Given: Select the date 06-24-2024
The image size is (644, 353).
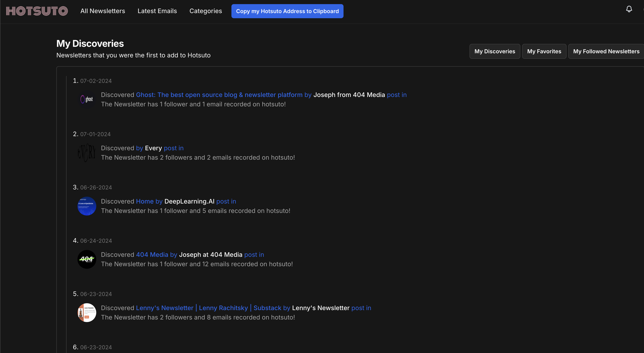Looking at the screenshot, I should tap(96, 241).
